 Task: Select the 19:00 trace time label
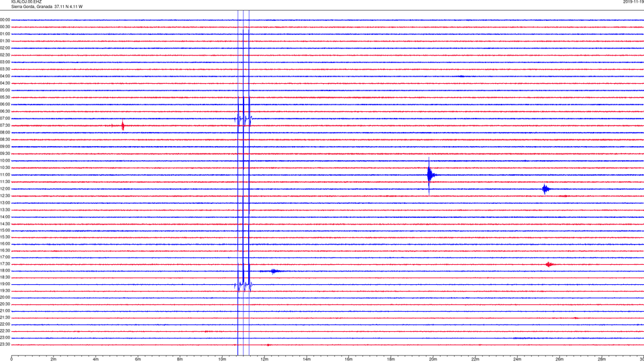coord(5,284)
